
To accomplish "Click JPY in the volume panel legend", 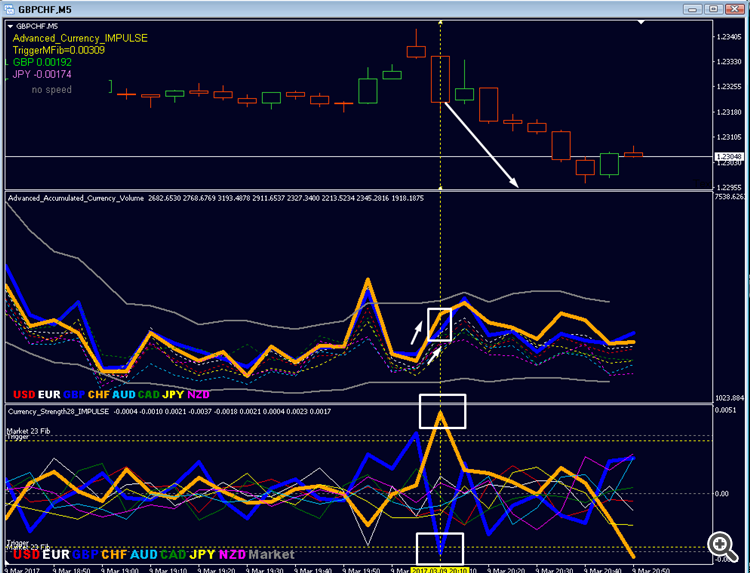I will 173,395.
